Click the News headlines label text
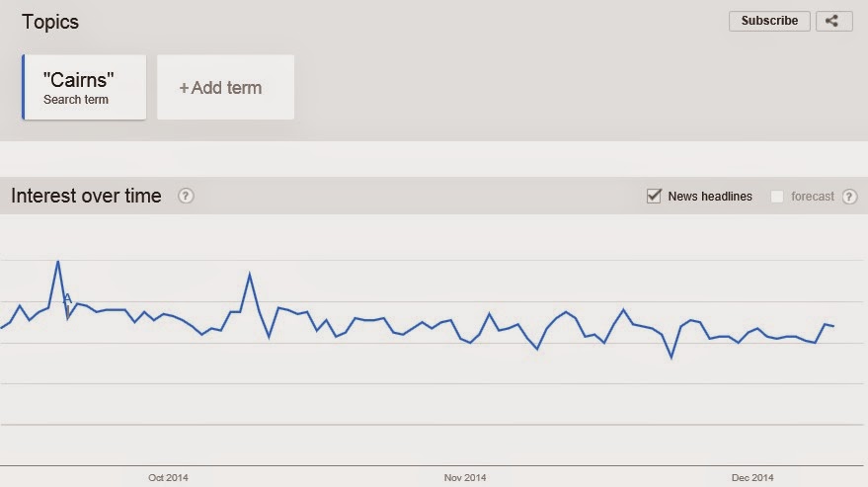Viewport: 868px width, 487px height. coord(710,197)
